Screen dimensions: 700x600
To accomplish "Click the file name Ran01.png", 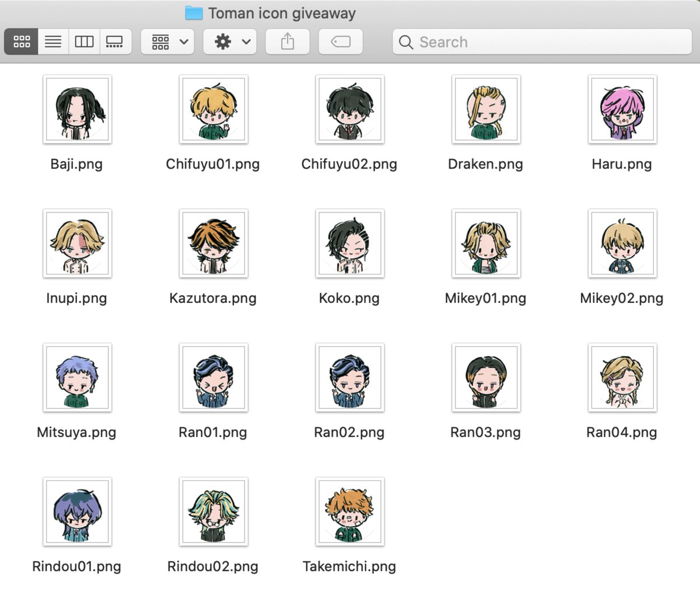I will (213, 432).
